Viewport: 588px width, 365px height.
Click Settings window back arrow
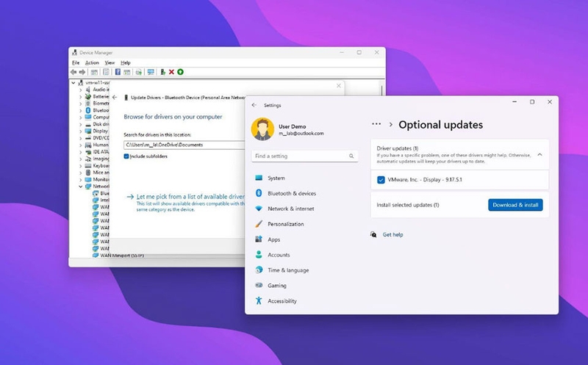254,105
